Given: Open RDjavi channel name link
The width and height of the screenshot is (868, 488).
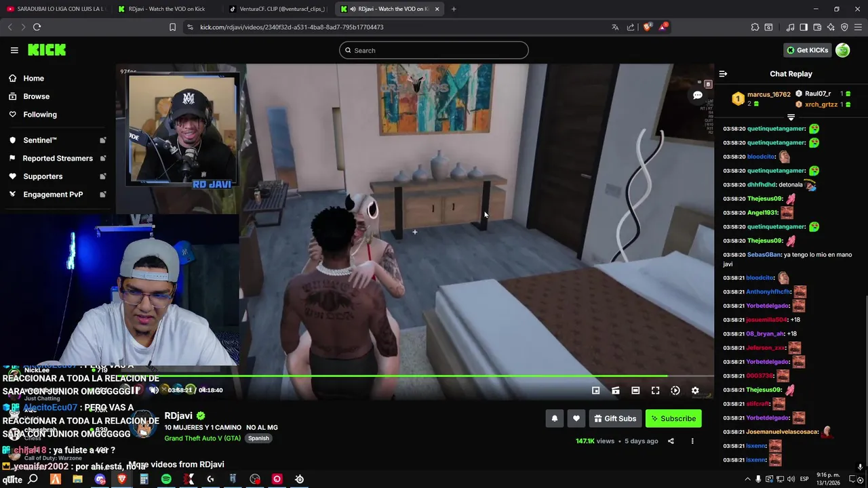Looking at the screenshot, I should tap(178, 415).
